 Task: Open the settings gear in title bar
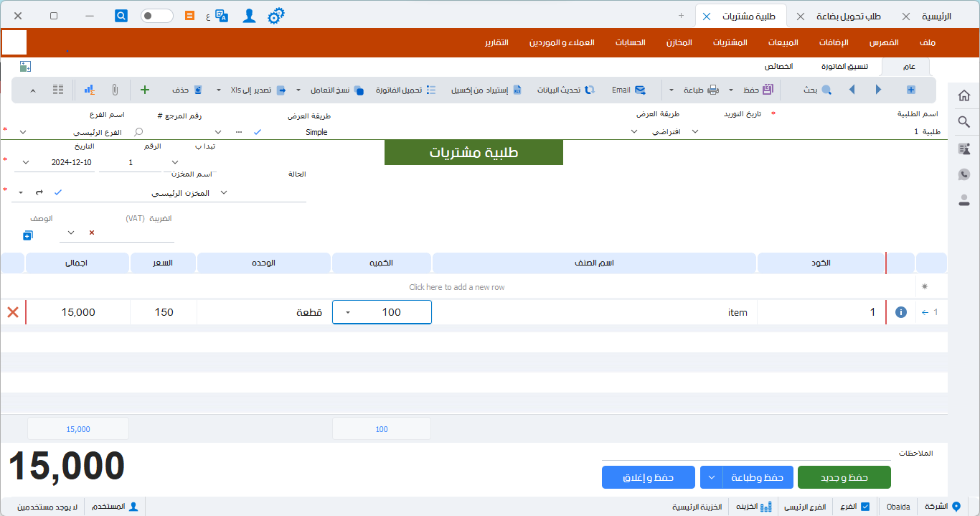(275, 16)
